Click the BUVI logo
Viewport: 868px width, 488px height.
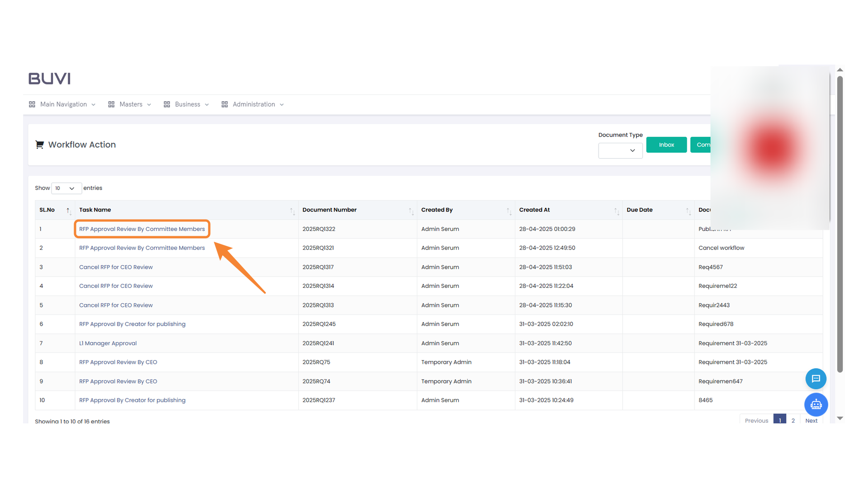pyautogui.click(x=50, y=79)
